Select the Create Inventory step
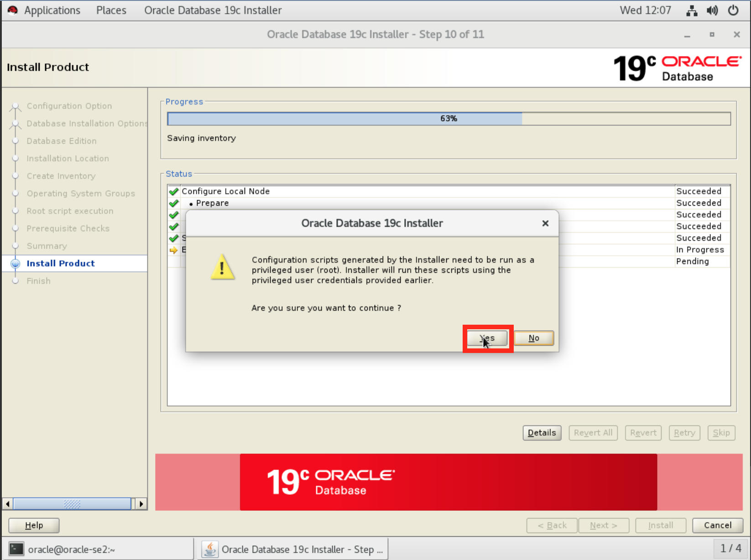Image resolution: width=751 pixels, height=560 pixels. (x=61, y=176)
